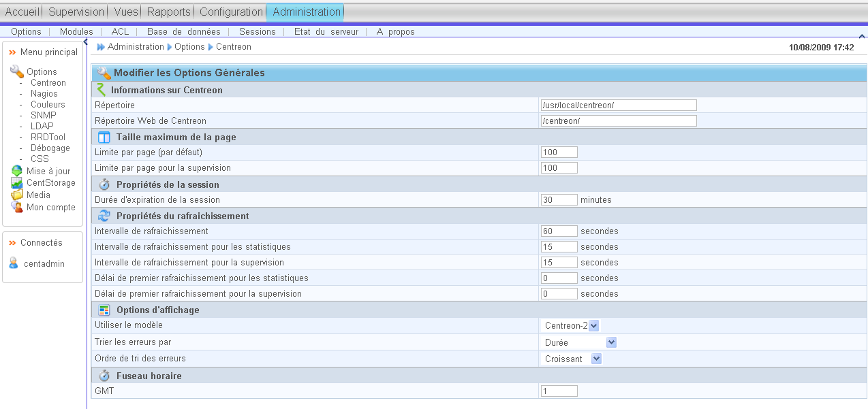Click the CentStorage chart icon
Viewport: 868px width, 409px height.
click(16, 183)
